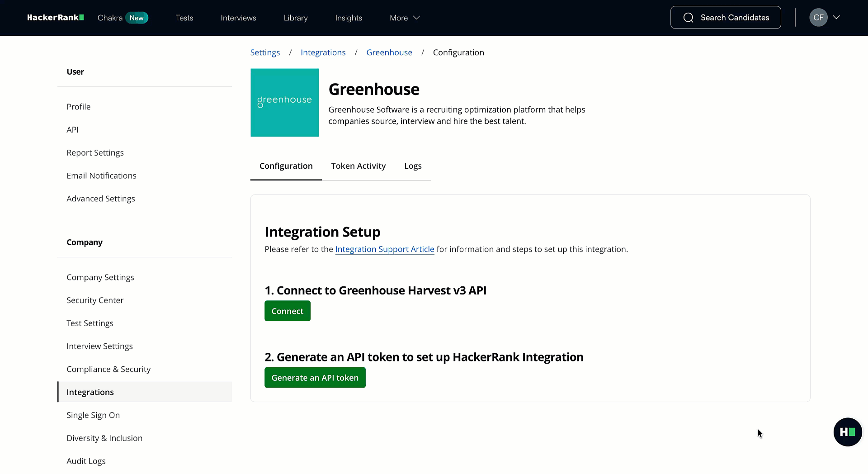This screenshot has width=868, height=474.
Task: Click the Search Candidates box
Action: pos(726,18)
